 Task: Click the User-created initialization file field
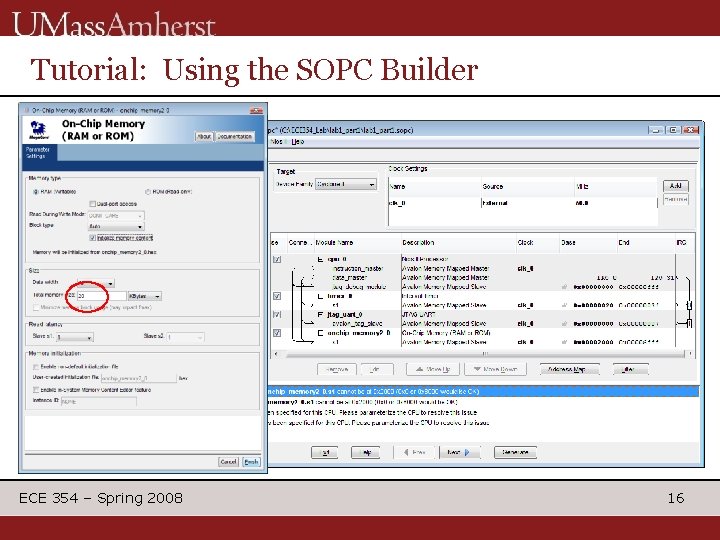point(138,378)
